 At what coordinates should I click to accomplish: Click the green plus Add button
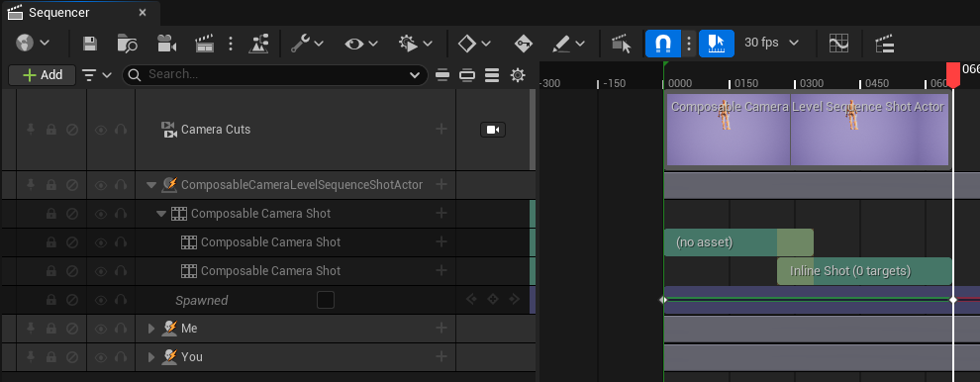coord(42,75)
